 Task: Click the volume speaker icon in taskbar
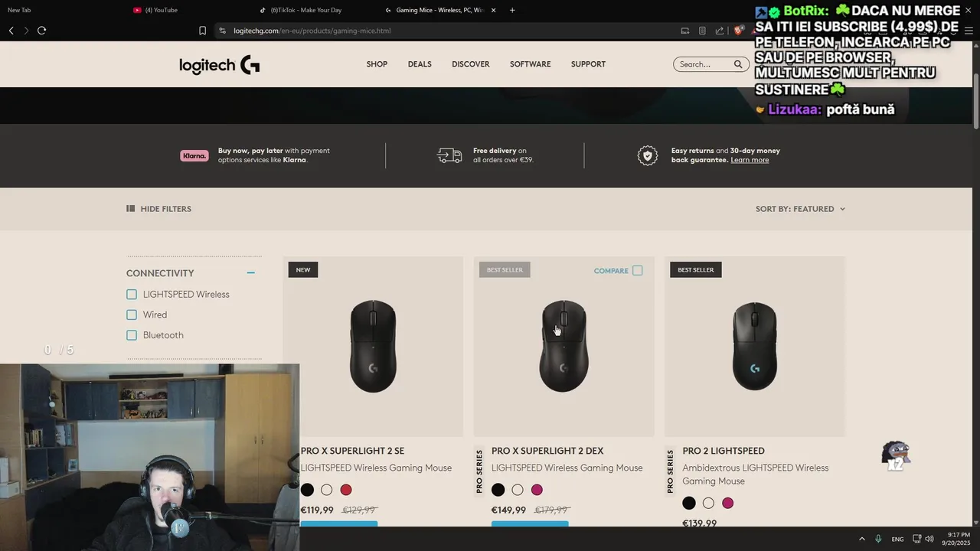pyautogui.click(x=929, y=539)
